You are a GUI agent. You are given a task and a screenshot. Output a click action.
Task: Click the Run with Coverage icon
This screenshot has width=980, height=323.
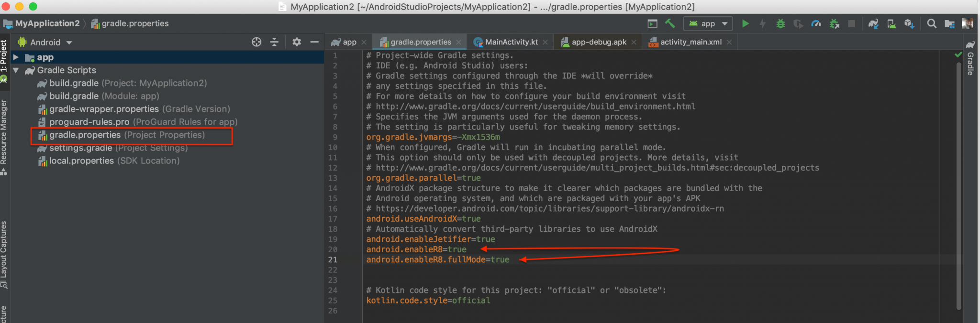click(x=798, y=23)
